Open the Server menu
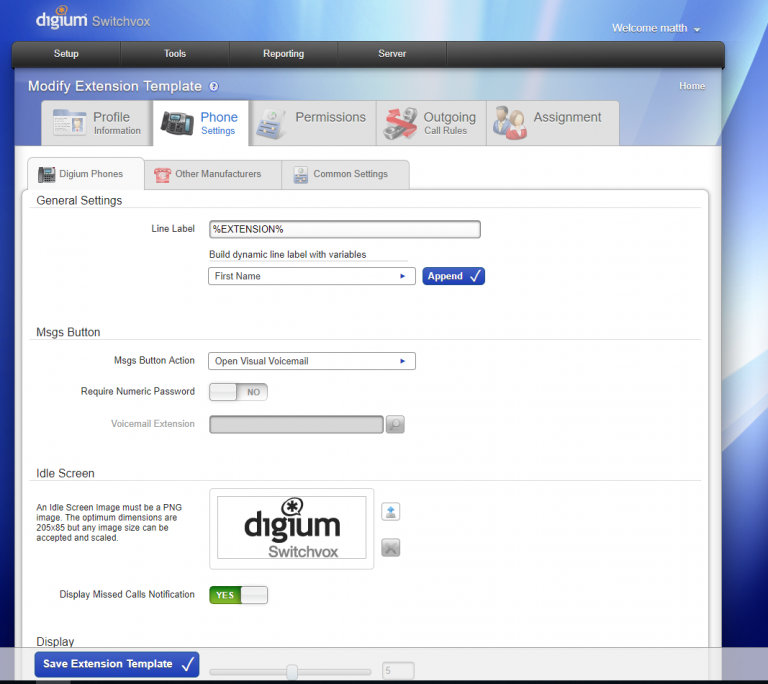768x684 pixels. (392, 54)
